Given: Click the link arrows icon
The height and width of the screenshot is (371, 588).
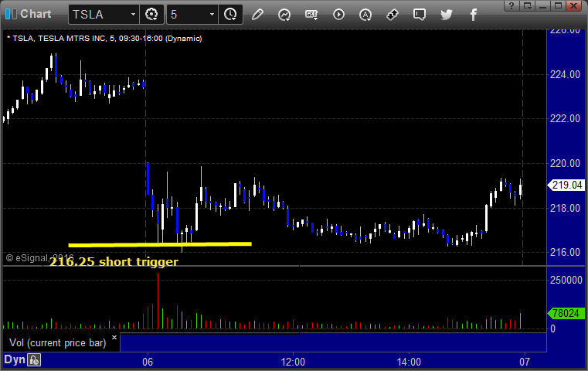Looking at the screenshot, I should (x=393, y=15).
